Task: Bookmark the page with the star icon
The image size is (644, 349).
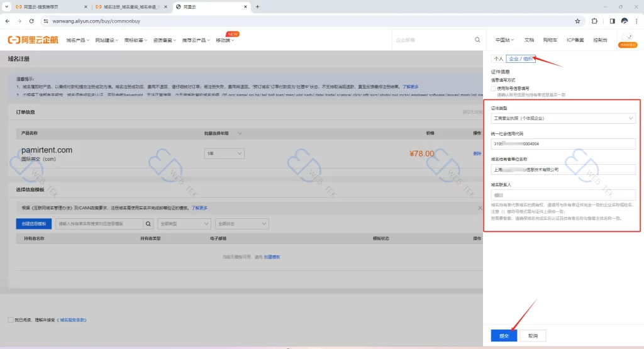Action: [x=577, y=21]
